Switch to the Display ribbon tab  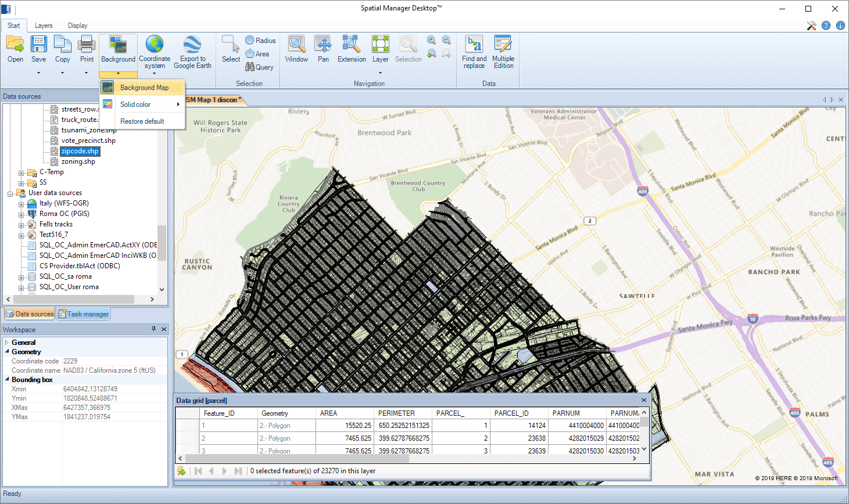coord(77,26)
